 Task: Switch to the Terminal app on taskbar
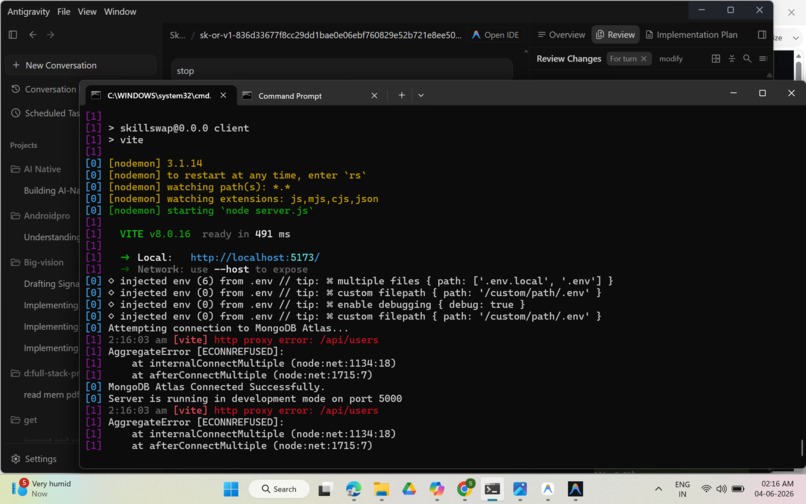[492, 489]
